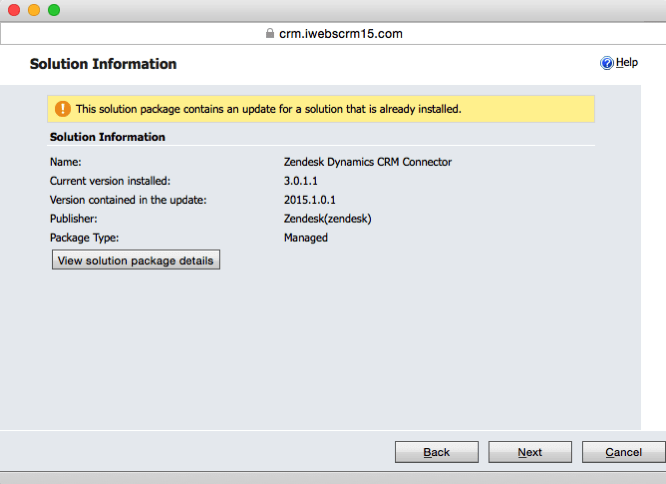
Task: Go to previous step with Back button
Action: click(x=437, y=452)
